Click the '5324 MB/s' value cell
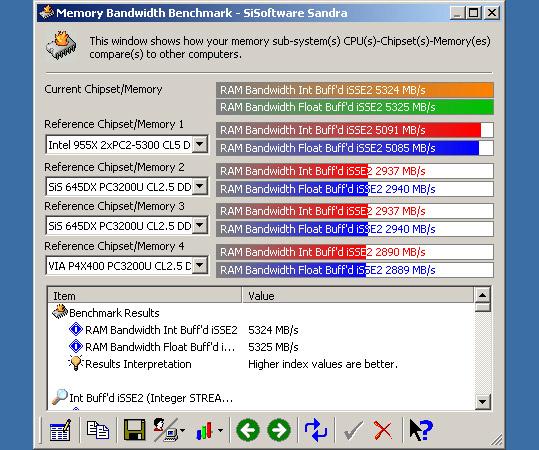Screen dimensions: 539x450 [273, 330]
